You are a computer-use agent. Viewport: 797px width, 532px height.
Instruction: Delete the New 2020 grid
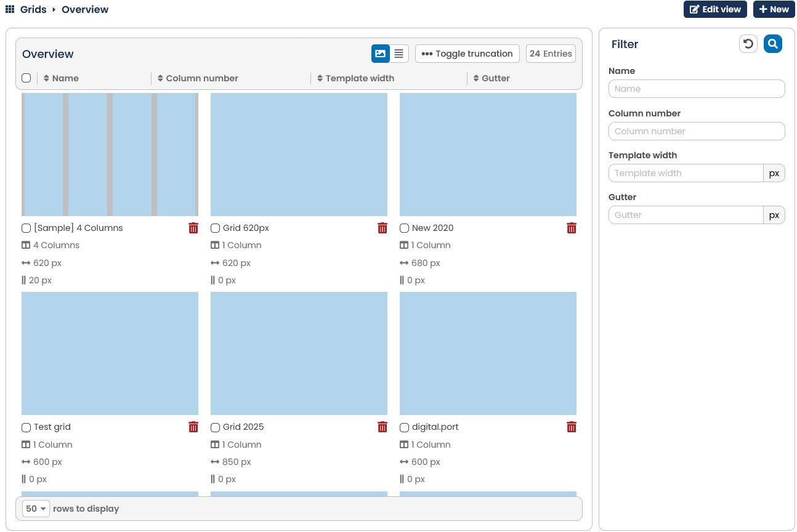click(x=572, y=228)
